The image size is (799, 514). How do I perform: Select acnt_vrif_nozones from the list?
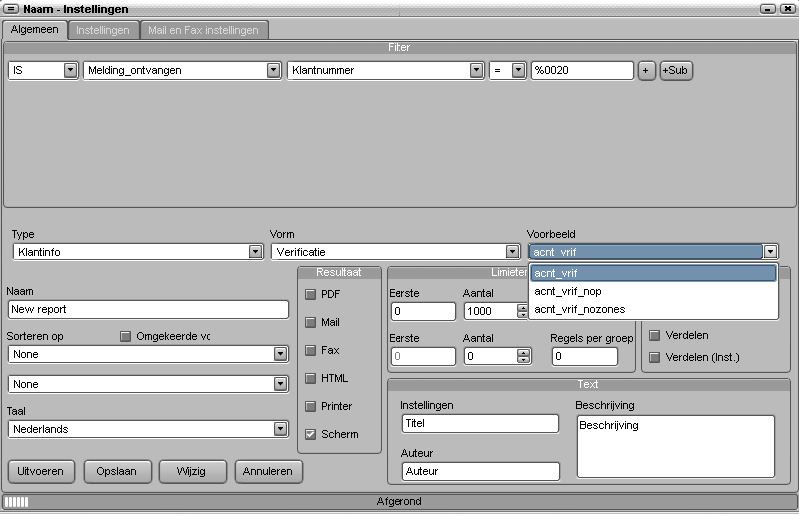coord(653,309)
